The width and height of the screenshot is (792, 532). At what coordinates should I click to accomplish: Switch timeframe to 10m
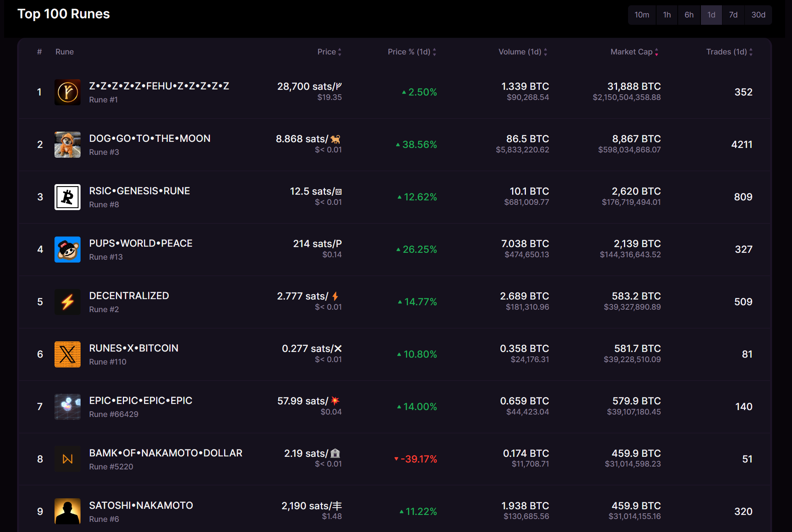[x=641, y=15]
